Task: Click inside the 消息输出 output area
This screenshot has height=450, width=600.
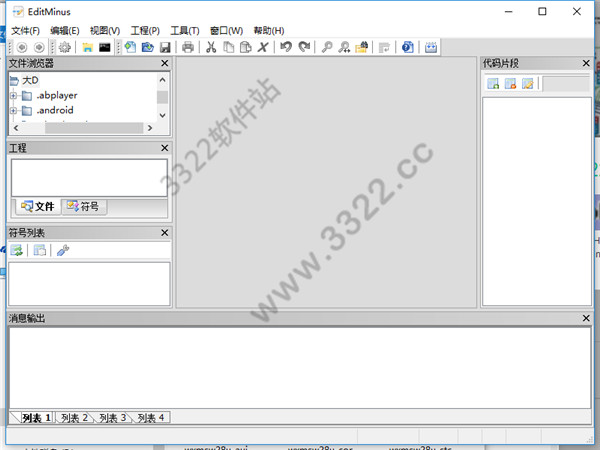Action: [300, 368]
